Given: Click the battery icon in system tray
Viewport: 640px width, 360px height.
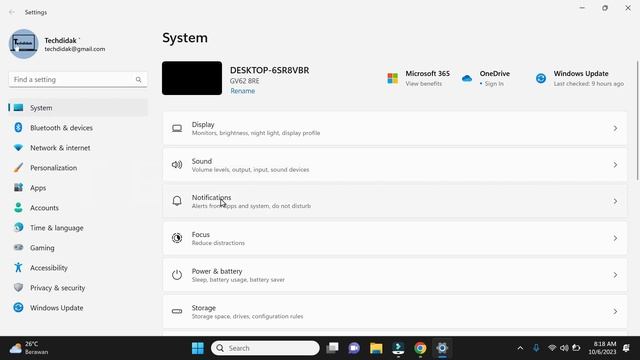Looking at the screenshot, I should 576,348.
